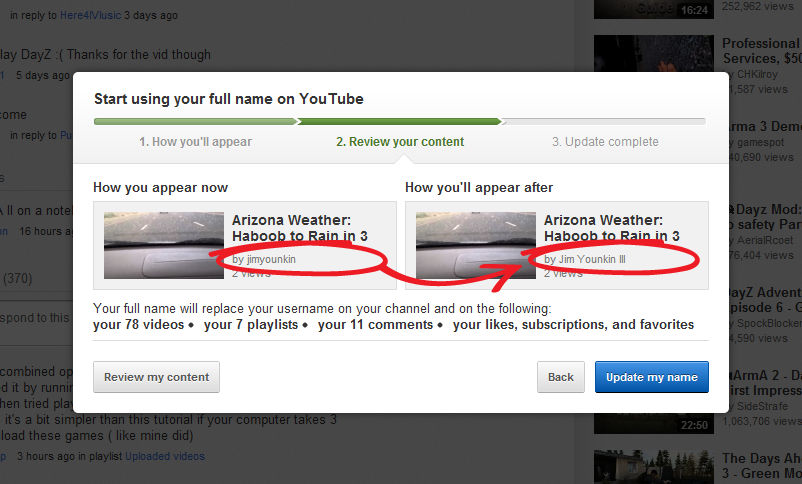Click 'How you'll appear after' heading
The width and height of the screenshot is (802, 484).
point(479,188)
